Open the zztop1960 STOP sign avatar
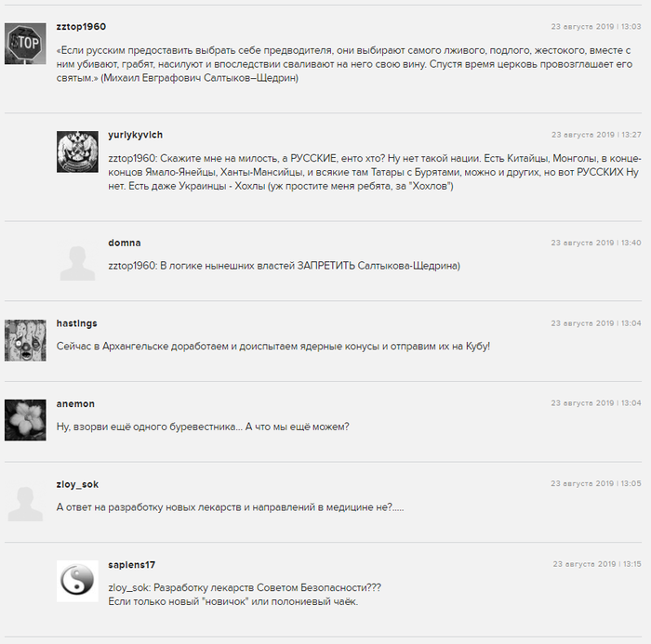Image resolution: width=651 pixels, height=644 pixels. [25, 44]
